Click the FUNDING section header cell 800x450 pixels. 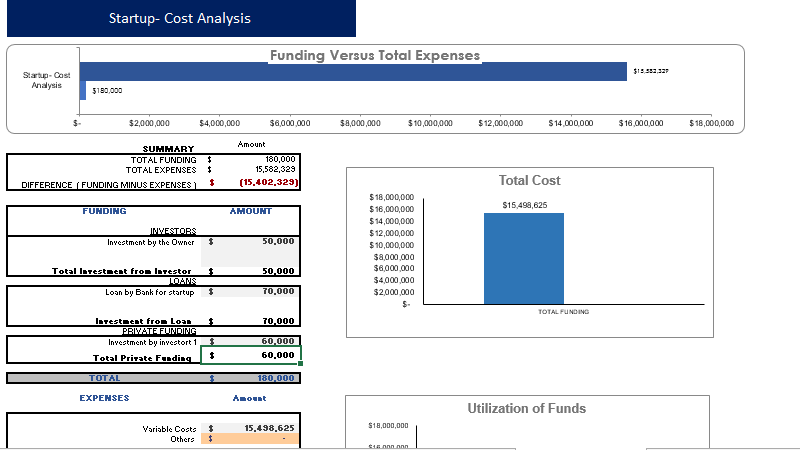pos(104,211)
